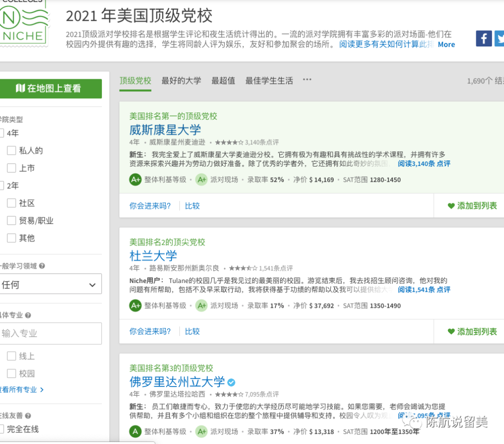Click the ranking methodology link 阅读更多有关如何计算此排
This screenshot has height=444, width=504.
(x=387, y=44)
